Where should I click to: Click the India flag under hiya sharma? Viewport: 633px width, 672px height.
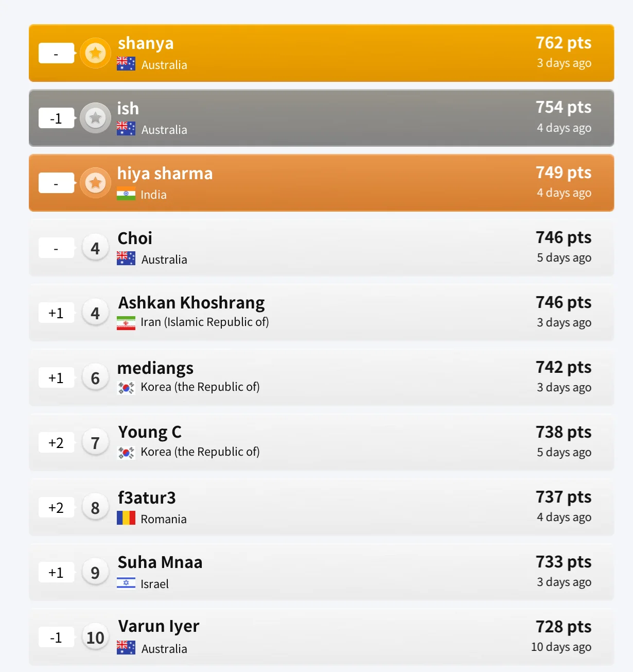coord(126,195)
